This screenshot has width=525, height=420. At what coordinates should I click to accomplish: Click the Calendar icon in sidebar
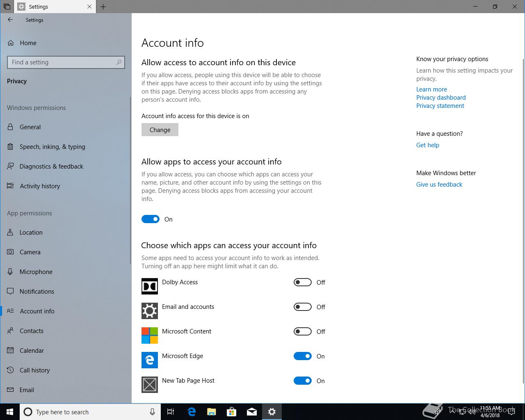pyautogui.click(x=11, y=351)
